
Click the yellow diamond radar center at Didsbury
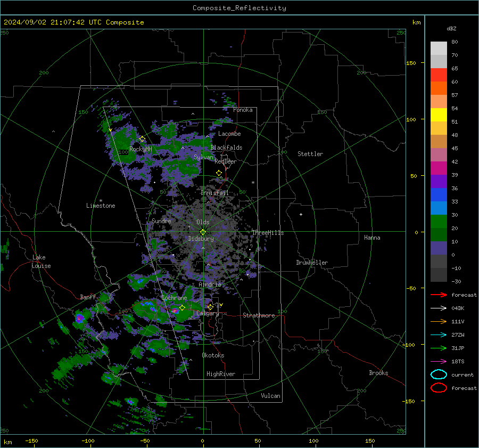pyautogui.click(x=203, y=232)
